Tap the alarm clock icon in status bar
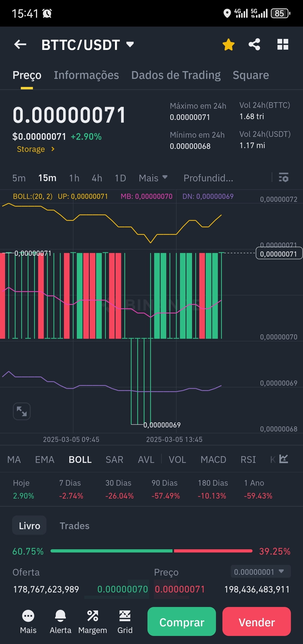 [47, 13]
